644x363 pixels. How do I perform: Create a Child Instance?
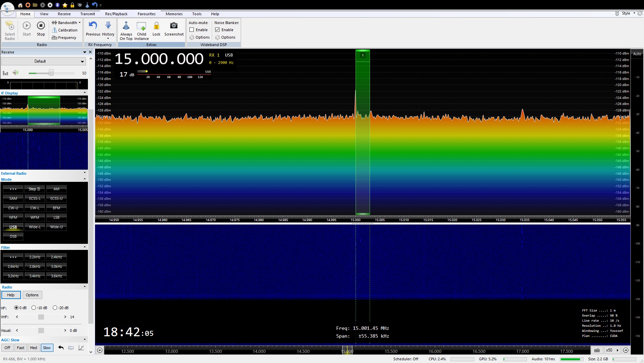pyautogui.click(x=141, y=26)
